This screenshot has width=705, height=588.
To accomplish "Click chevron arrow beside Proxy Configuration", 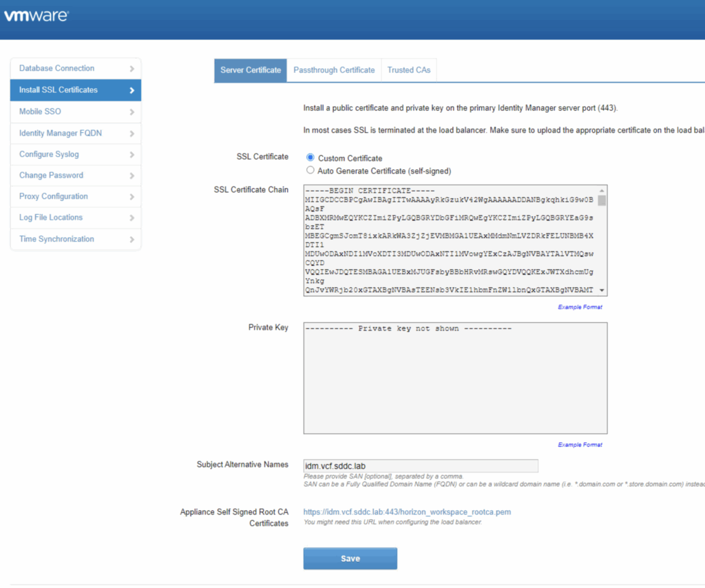I will pyautogui.click(x=131, y=197).
